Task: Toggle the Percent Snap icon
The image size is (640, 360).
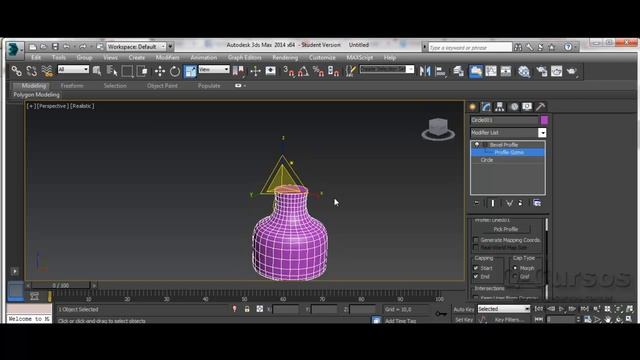Action: pos(318,71)
